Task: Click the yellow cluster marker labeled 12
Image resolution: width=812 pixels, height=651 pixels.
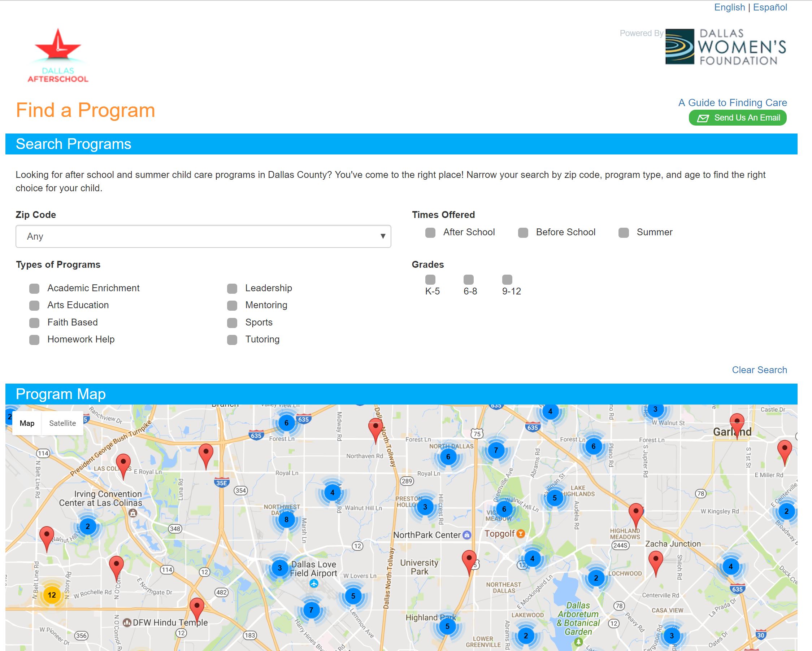Action: [x=52, y=595]
